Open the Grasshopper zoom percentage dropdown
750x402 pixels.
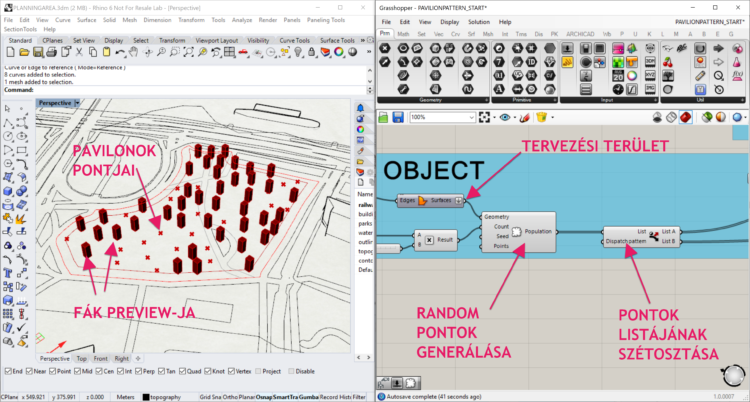coord(469,117)
